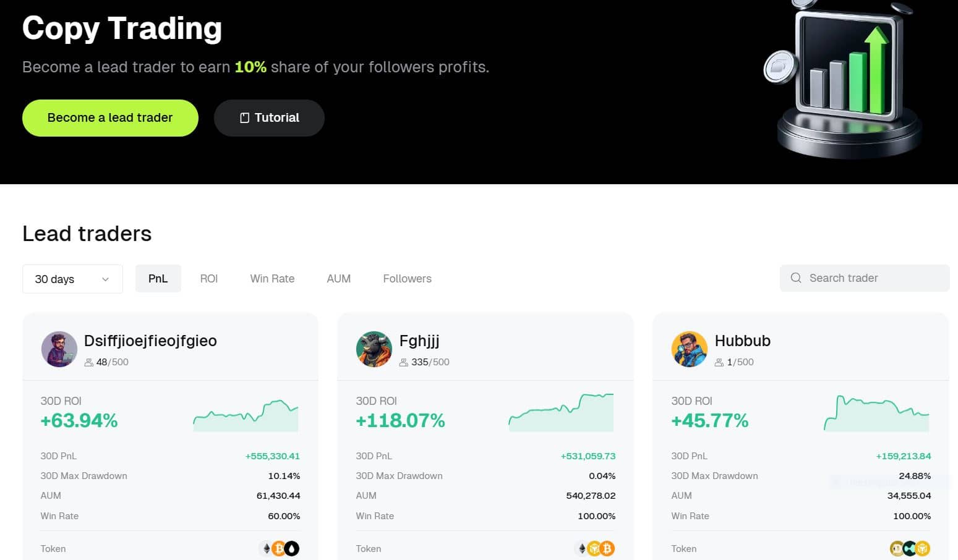The image size is (958, 560).
Task: Click Dsiffjioejfieojfgieo trader avatar
Action: pyautogui.click(x=59, y=349)
